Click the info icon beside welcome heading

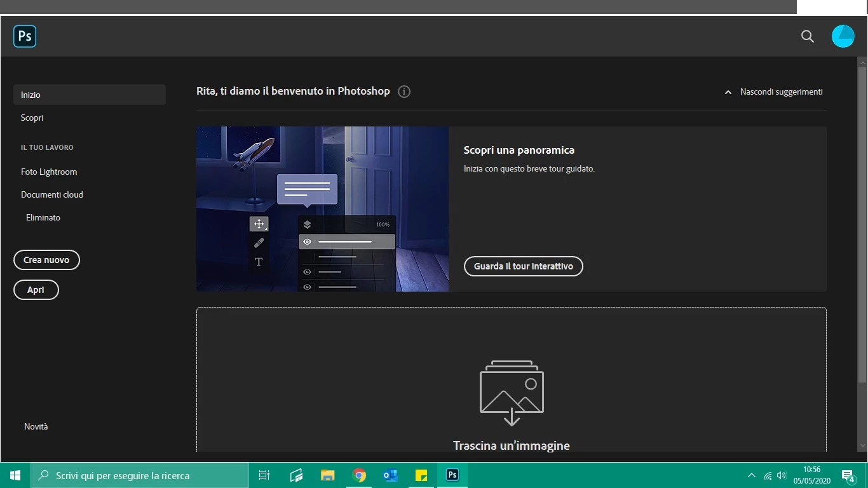pyautogui.click(x=404, y=91)
